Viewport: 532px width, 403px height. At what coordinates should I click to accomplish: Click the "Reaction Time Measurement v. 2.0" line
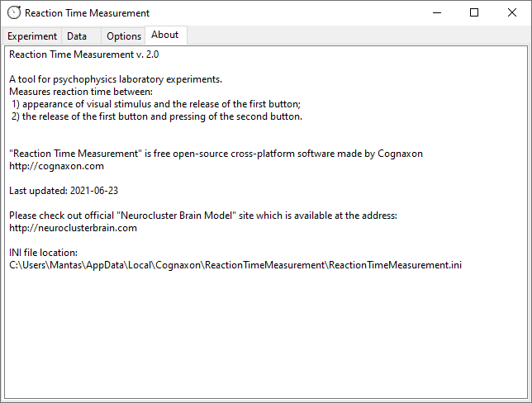point(83,55)
